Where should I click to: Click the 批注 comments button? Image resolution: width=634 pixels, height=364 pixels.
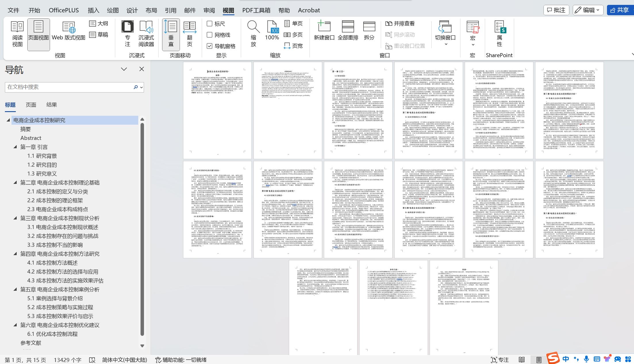[x=556, y=10]
